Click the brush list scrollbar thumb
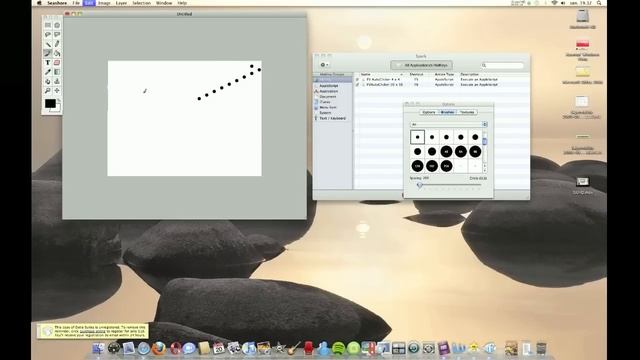 pyautogui.click(x=485, y=141)
